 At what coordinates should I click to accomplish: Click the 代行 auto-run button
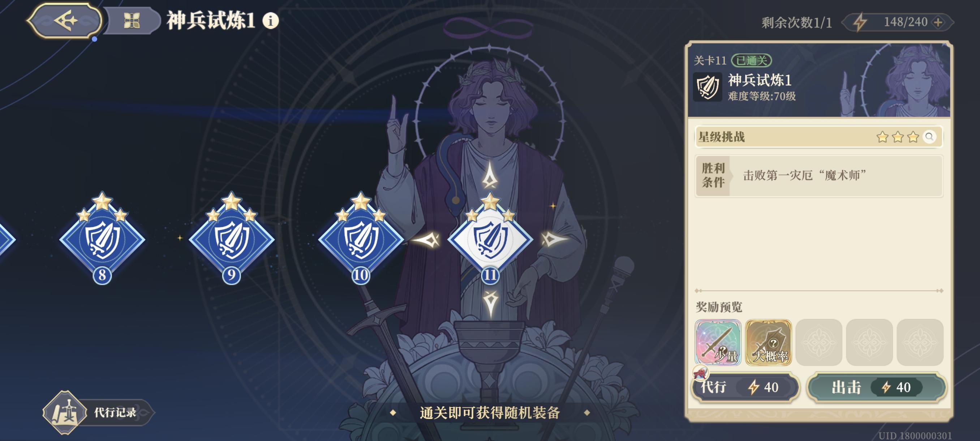coord(745,387)
